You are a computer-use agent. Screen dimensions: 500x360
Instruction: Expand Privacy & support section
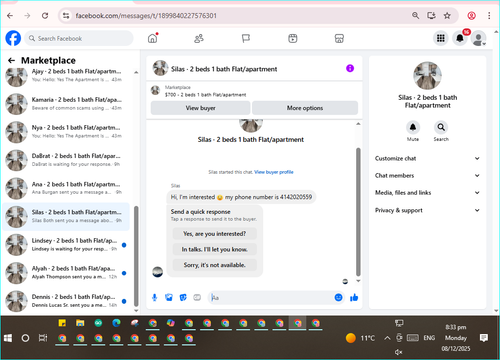click(x=427, y=210)
